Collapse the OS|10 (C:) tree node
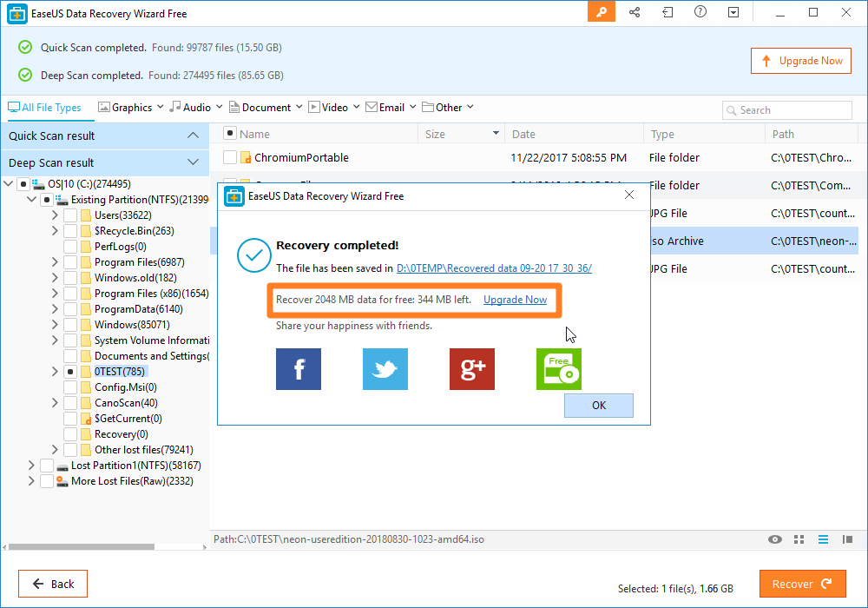The image size is (868, 608). (x=9, y=183)
